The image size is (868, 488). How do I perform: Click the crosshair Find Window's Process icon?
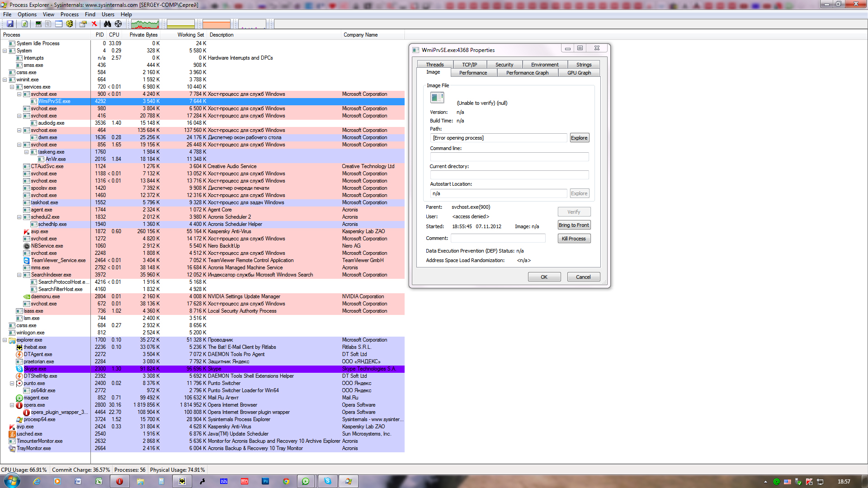(x=118, y=24)
